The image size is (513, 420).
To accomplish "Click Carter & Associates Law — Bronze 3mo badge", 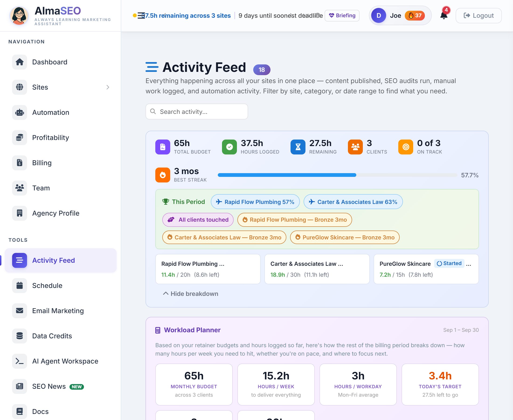I will (224, 237).
